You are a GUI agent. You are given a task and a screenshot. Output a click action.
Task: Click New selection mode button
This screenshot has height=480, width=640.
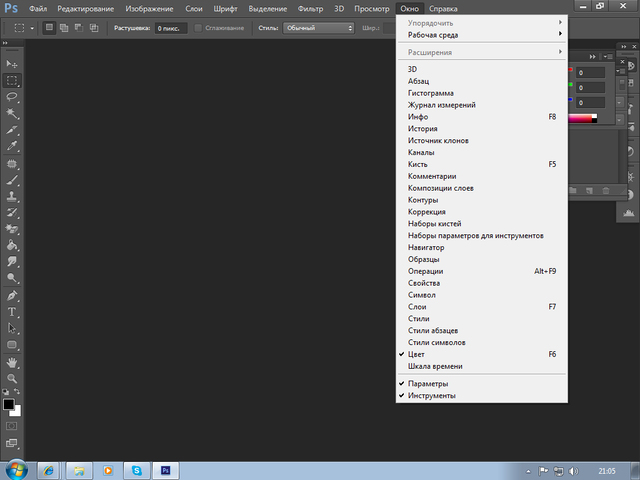(49, 28)
